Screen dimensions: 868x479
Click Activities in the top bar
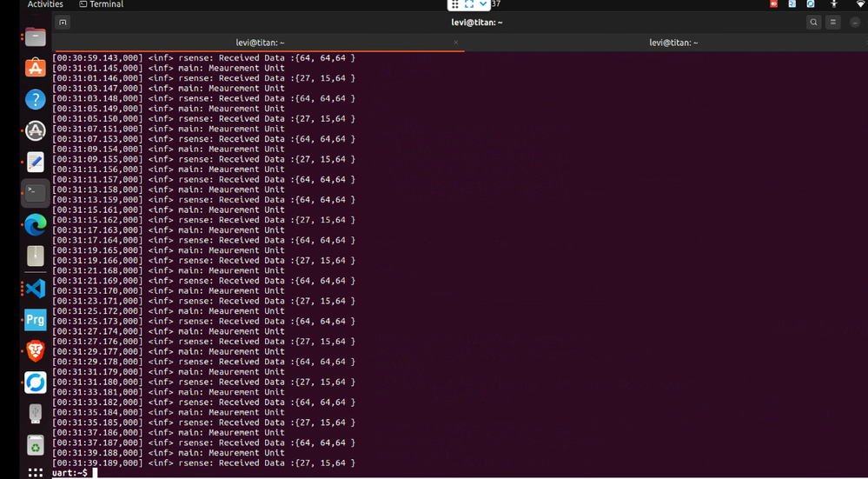(45, 3)
